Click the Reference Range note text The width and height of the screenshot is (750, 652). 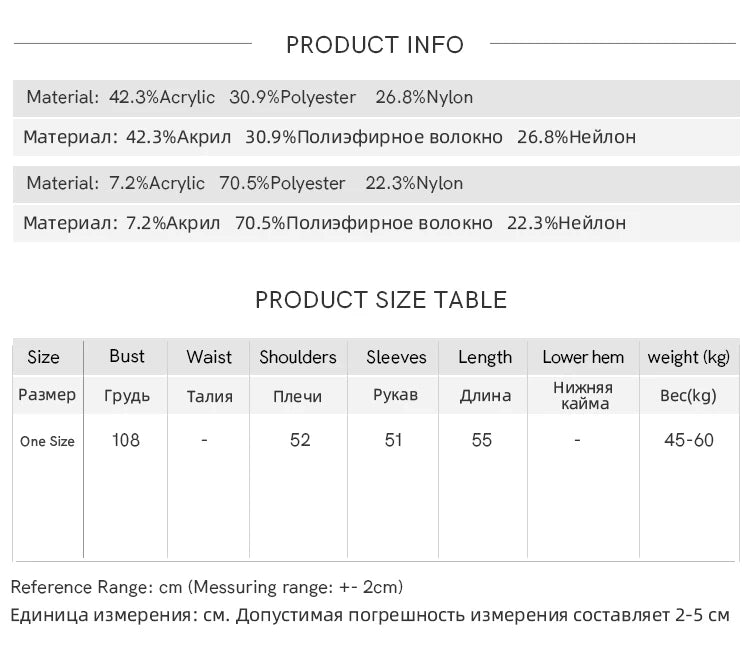point(207,587)
